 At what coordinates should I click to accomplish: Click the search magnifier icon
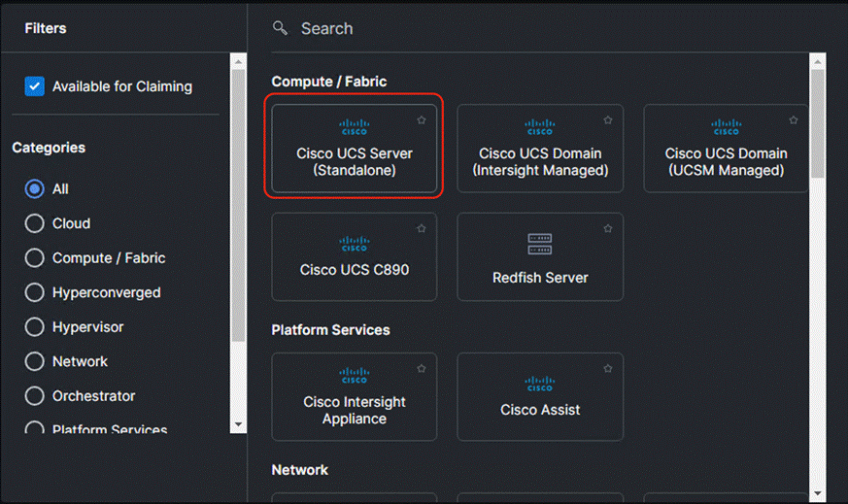click(280, 28)
